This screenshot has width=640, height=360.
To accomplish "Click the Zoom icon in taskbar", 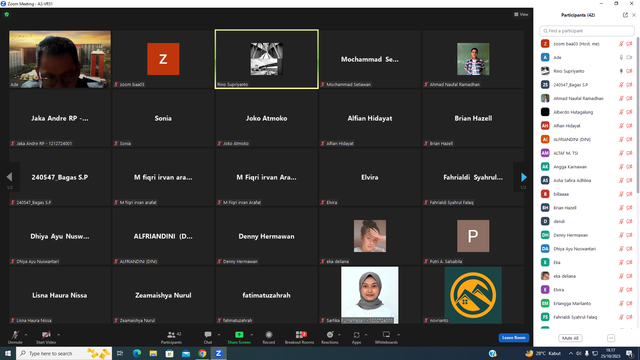I will click(x=218, y=353).
